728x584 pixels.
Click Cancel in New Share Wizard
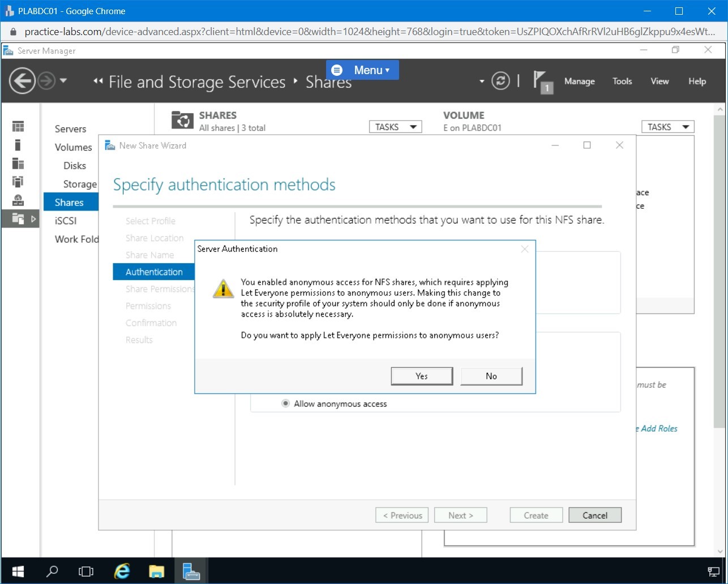pyautogui.click(x=595, y=516)
